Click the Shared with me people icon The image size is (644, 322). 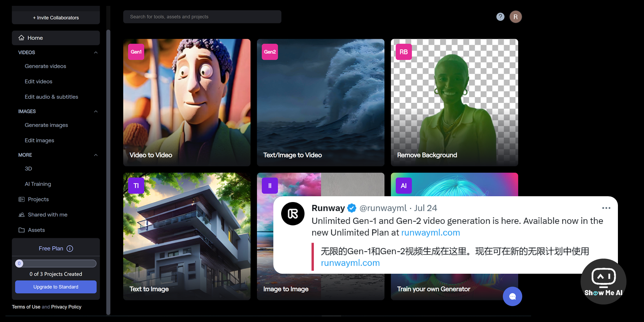tap(21, 215)
